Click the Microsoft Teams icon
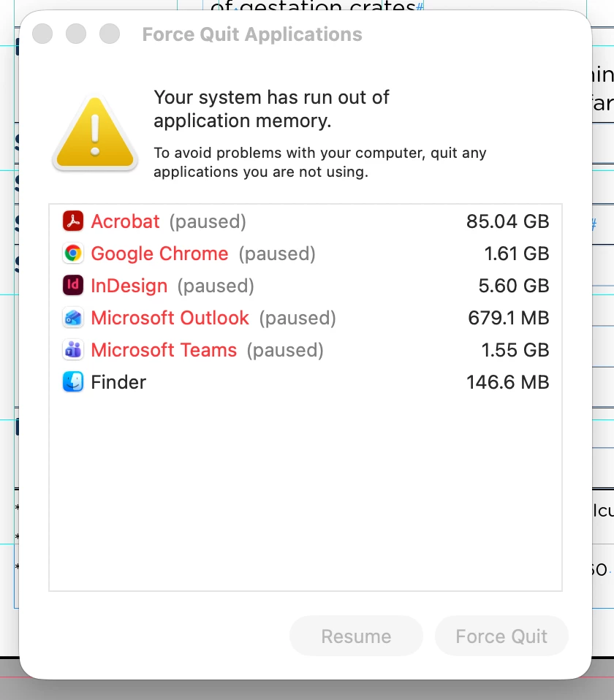The image size is (614, 700). (73, 350)
